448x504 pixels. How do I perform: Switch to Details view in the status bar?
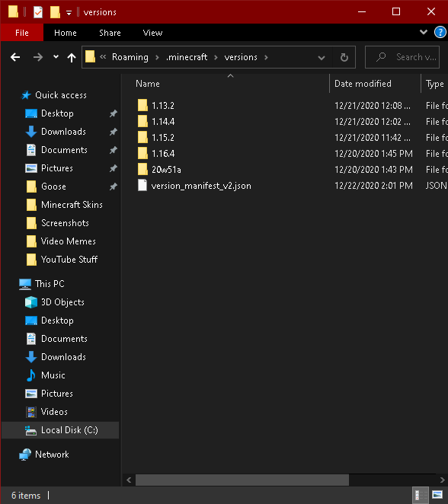point(421,495)
